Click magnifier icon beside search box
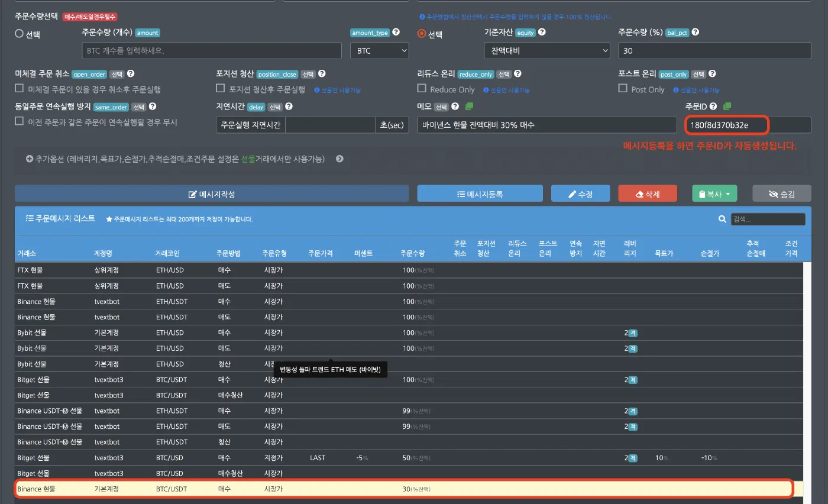 click(722, 219)
